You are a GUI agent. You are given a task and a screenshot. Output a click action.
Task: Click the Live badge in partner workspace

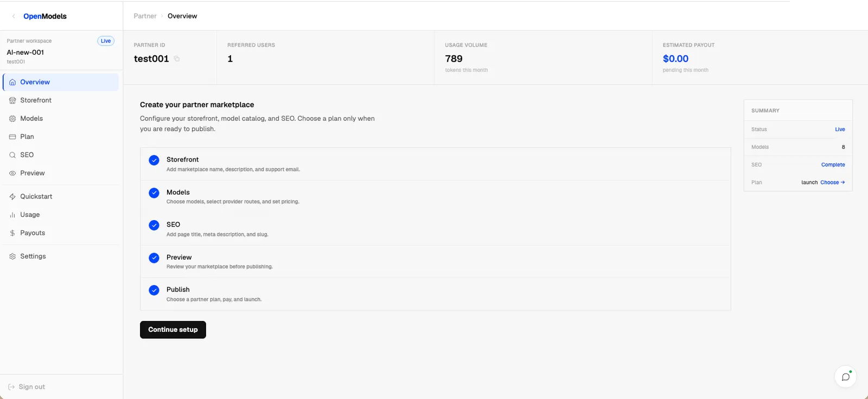[x=106, y=41]
